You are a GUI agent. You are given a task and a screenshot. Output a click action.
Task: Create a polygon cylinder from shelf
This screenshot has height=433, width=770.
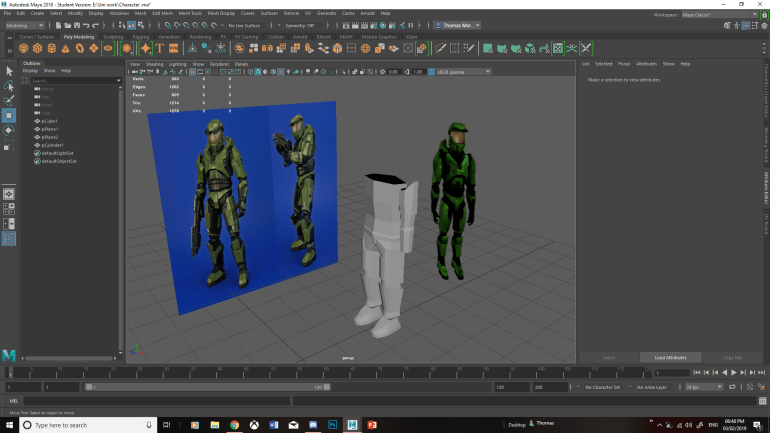pyautogui.click(x=52, y=48)
